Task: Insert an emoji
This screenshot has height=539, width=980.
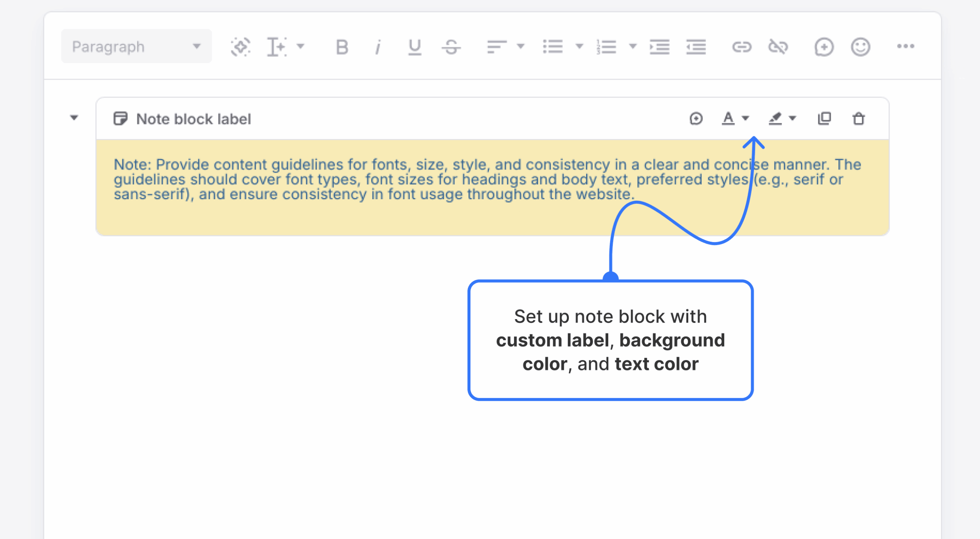Action: tap(860, 47)
